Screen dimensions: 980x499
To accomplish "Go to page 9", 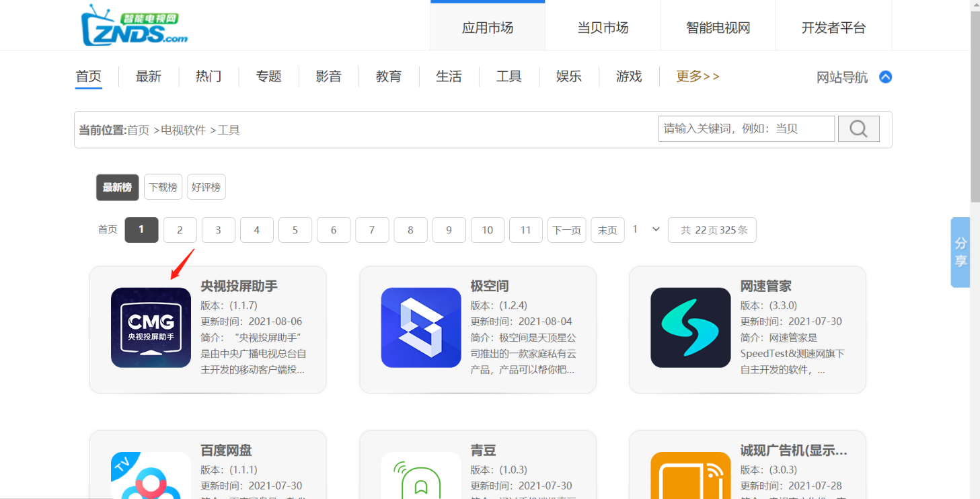I will (449, 230).
